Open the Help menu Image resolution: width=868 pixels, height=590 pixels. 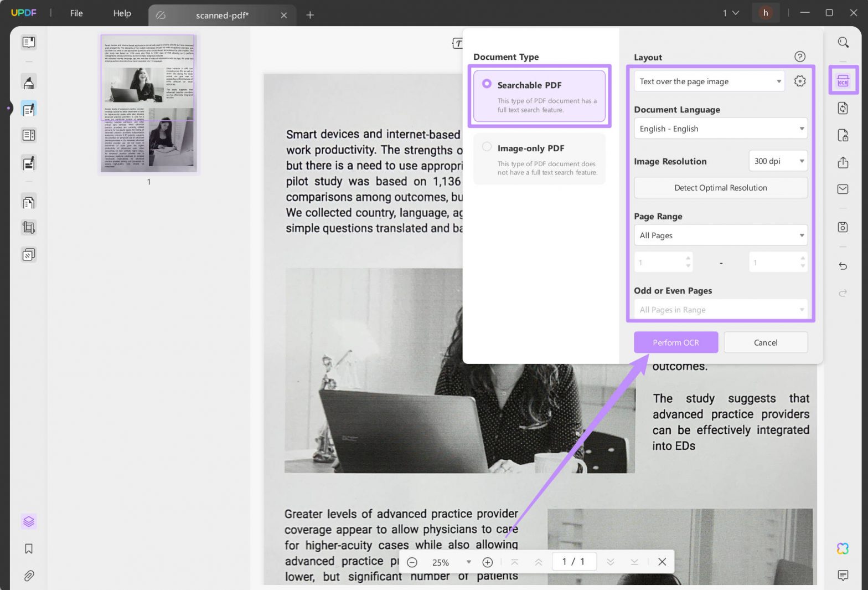(122, 13)
